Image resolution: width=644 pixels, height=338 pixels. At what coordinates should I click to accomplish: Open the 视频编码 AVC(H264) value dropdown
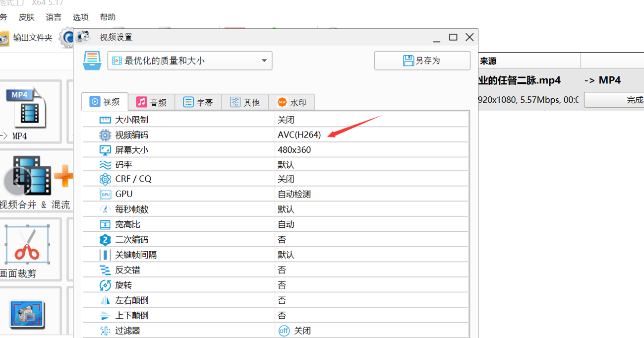click(299, 135)
